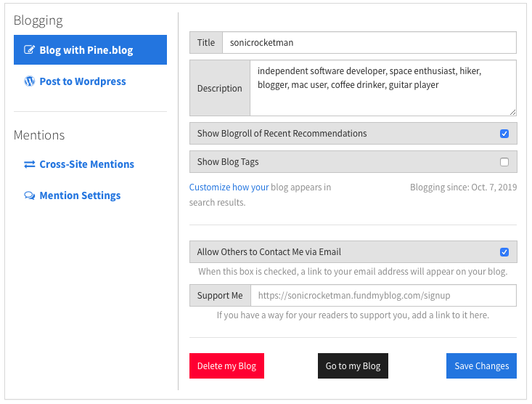The image size is (532, 404).
Task: Click the Description textarea resize handle
Action: tap(512, 112)
